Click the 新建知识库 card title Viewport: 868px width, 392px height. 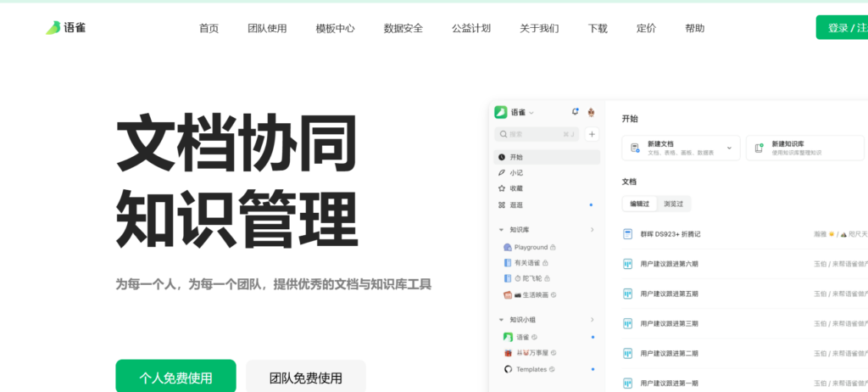(x=787, y=143)
